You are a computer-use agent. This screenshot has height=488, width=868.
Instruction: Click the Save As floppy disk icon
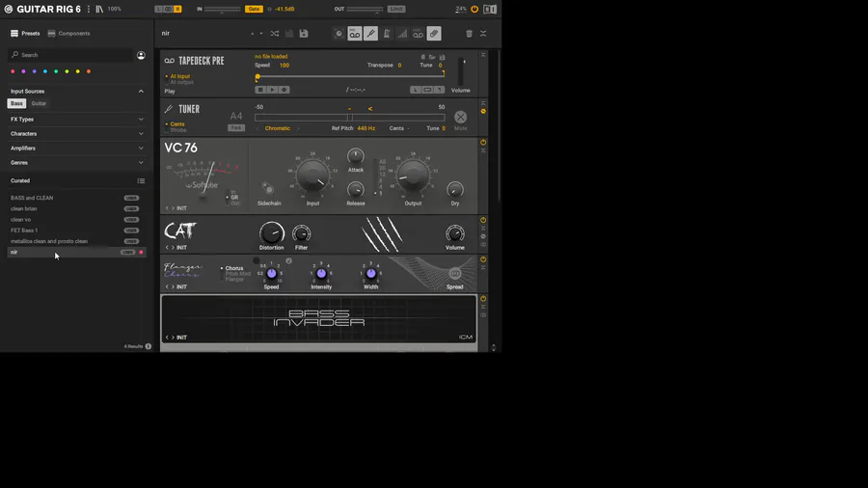pyautogui.click(x=304, y=34)
